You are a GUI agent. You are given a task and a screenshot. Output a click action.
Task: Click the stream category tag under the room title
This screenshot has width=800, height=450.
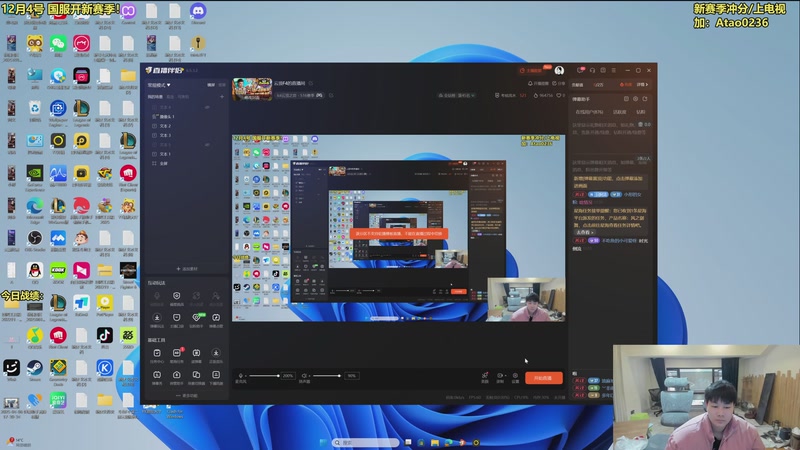click(x=299, y=95)
